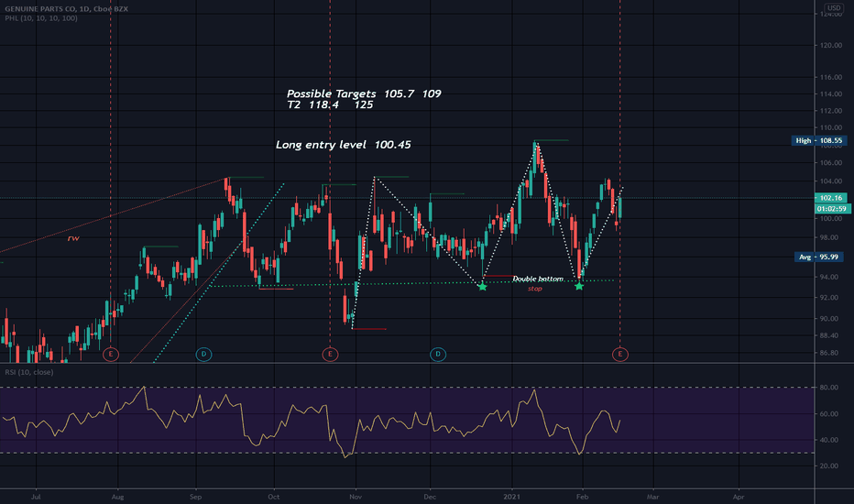Click the 86.80 price axis label
Viewport: 854px width, 504px height.
click(829, 353)
